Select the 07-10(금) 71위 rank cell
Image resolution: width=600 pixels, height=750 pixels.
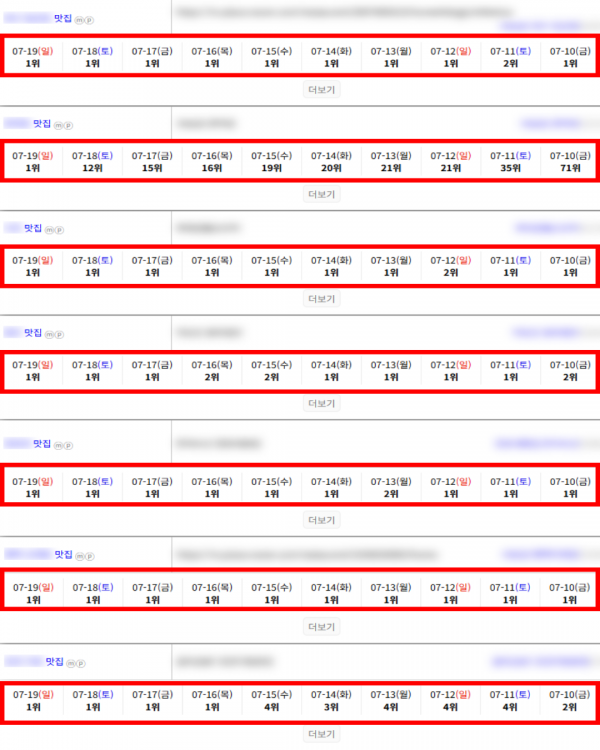point(570,162)
